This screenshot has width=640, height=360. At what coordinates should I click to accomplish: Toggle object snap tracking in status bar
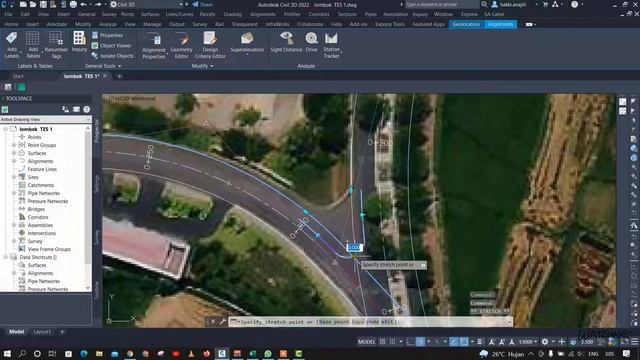pyautogui.click(x=454, y=342)
